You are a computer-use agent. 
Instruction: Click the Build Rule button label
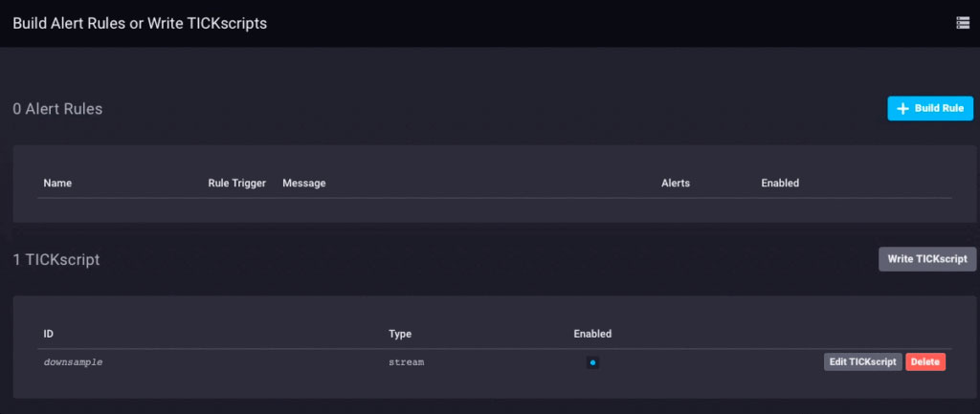point(939,109)
